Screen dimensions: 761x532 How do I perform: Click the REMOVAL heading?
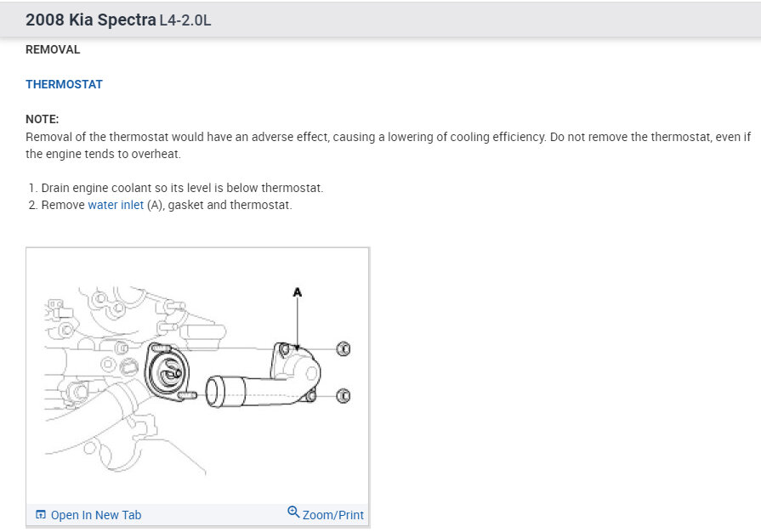(53, 49)
